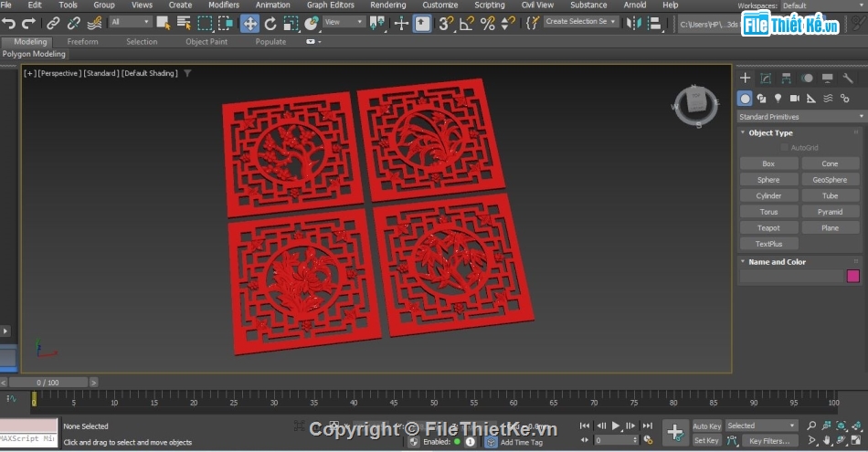Click the Use Pivot Point Center icon
The height and width of the screenshot is (452, 868).
[x=377, y=23]
